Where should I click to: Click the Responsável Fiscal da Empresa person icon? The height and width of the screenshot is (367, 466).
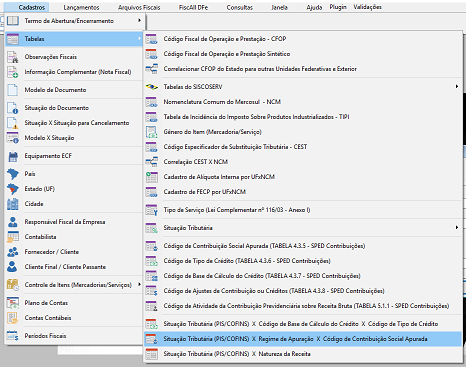click(x=13, y=222)
